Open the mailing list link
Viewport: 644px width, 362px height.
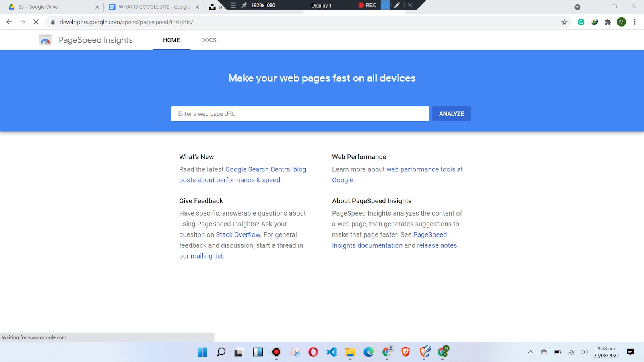coord(206,256)
